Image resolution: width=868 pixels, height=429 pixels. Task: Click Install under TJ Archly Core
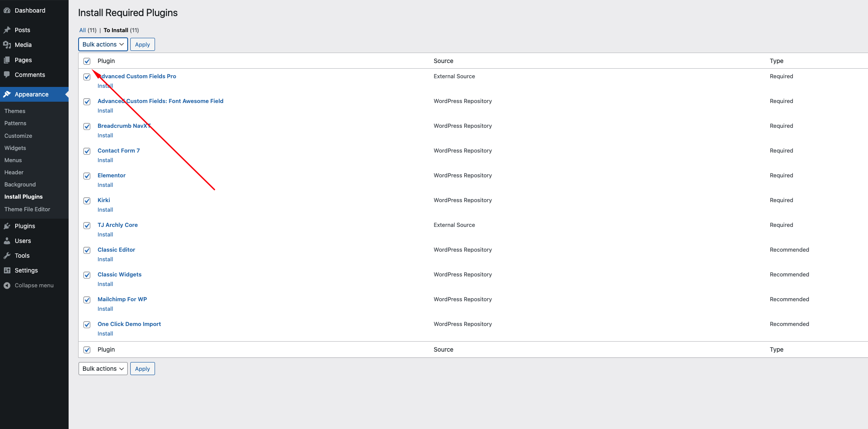pyautogui.click(x=105, y=235)
